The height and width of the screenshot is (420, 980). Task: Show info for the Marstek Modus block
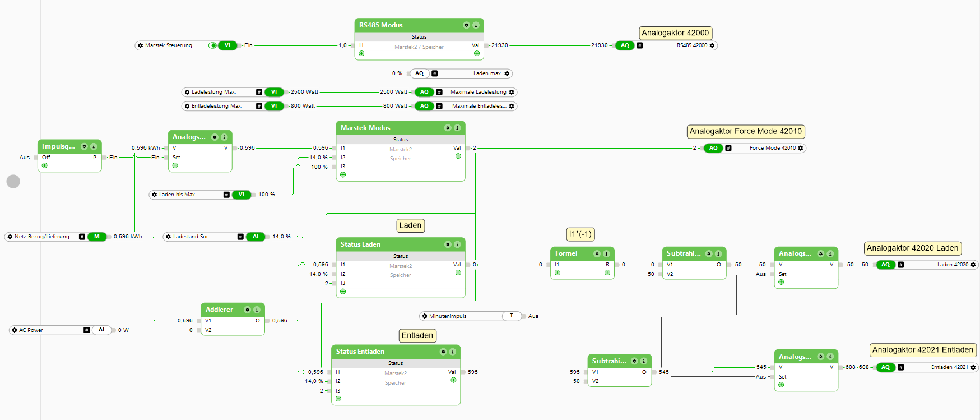tap(457, 128)
